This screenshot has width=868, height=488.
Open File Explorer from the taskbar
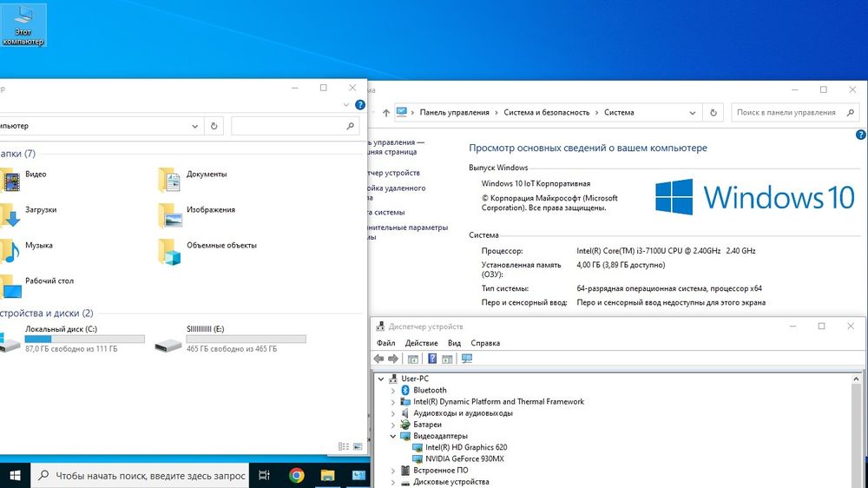(328, 475)
